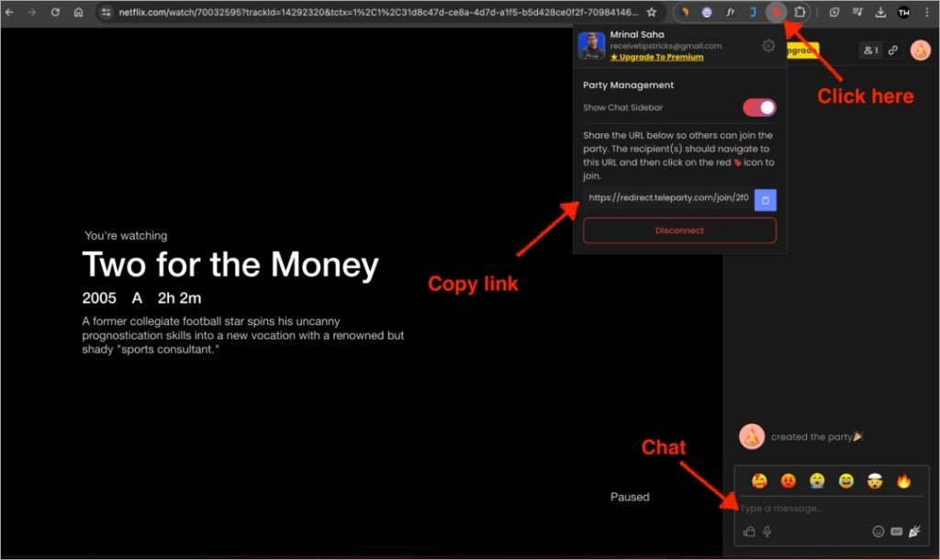Open site info icon in address bar

click(106, 12)
